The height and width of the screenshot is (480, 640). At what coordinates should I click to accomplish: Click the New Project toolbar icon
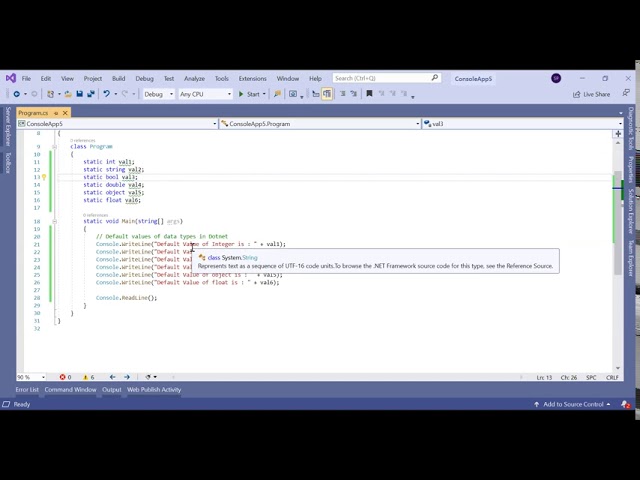(x=50, y=94)
